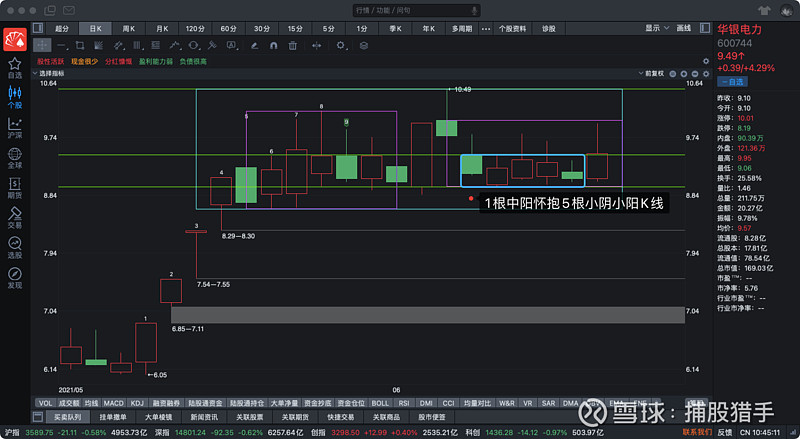Select the MACD indicator tab
800x439 pixels.
click(x=115, y=403)
